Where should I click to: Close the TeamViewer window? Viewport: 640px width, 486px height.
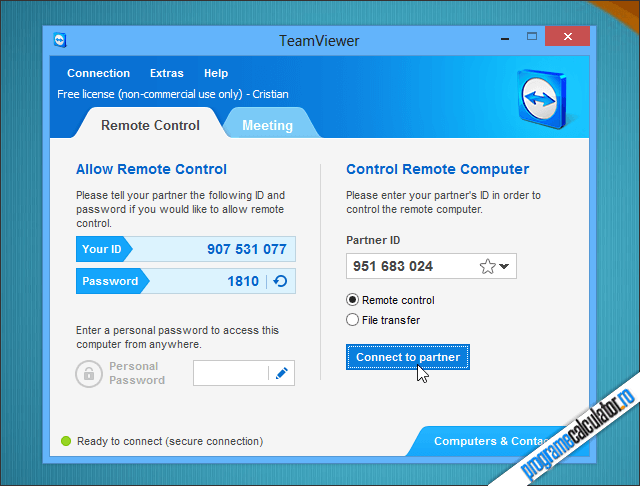tap(567, 36)
